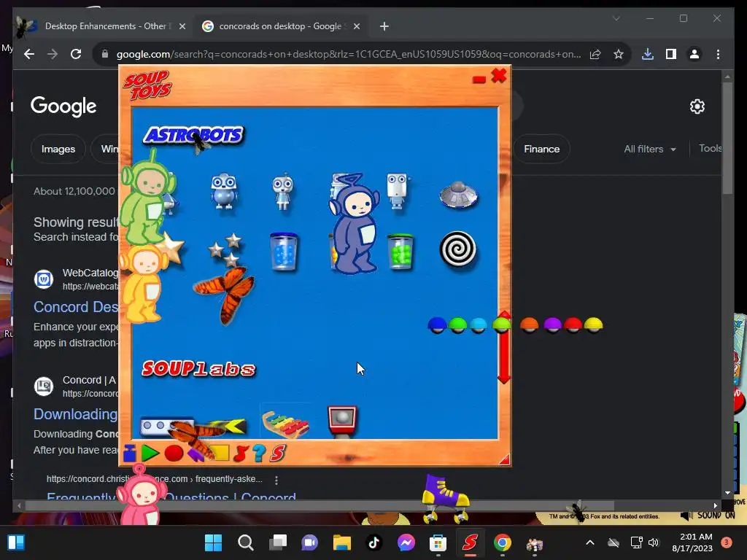Open volume control in system tray
The image size is (747, 560).
tap(654, 542)
